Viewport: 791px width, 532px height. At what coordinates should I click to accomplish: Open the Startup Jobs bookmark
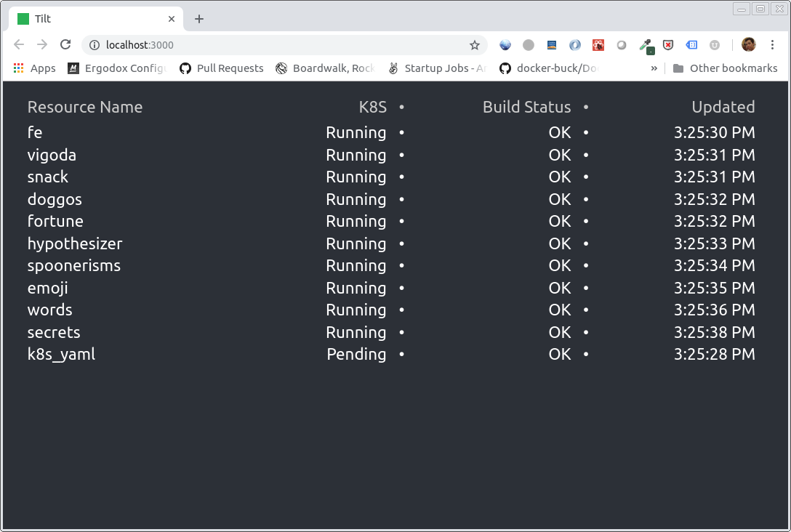pyautogui.click(x=437, y=68)
